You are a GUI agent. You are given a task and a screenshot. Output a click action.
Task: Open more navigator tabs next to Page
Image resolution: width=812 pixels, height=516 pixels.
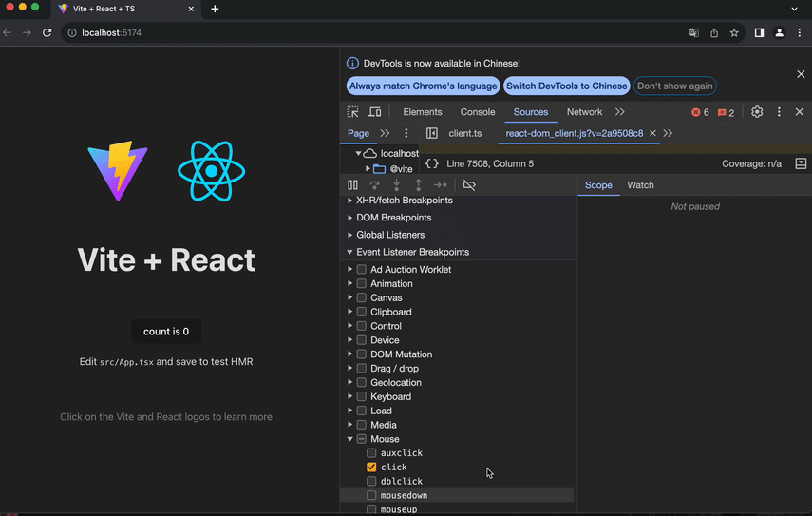point(385,133)
